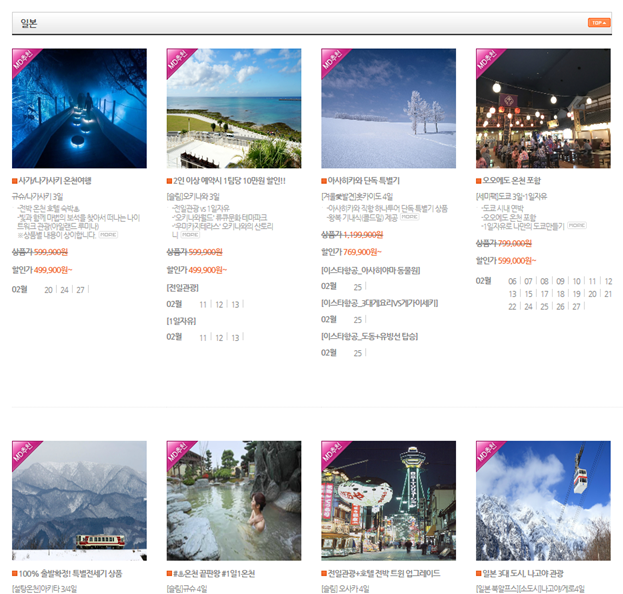Select date 26 on the 도쿄 3일 card

560,307
